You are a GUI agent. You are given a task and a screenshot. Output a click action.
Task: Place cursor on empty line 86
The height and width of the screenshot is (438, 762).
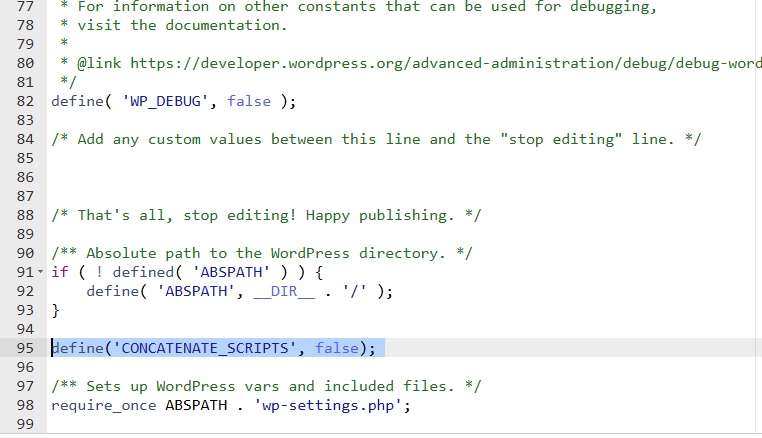tap(300, 177)
